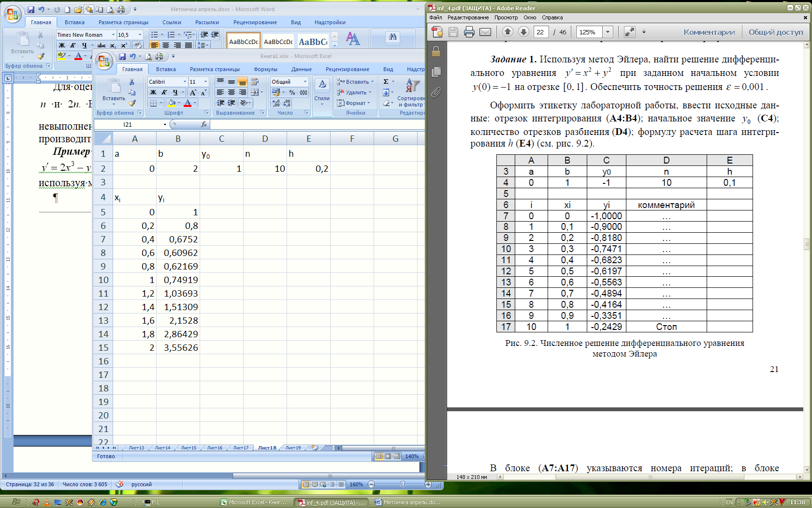Open the number format Общий dropdown
812x508 pixels.
[305, 82]
